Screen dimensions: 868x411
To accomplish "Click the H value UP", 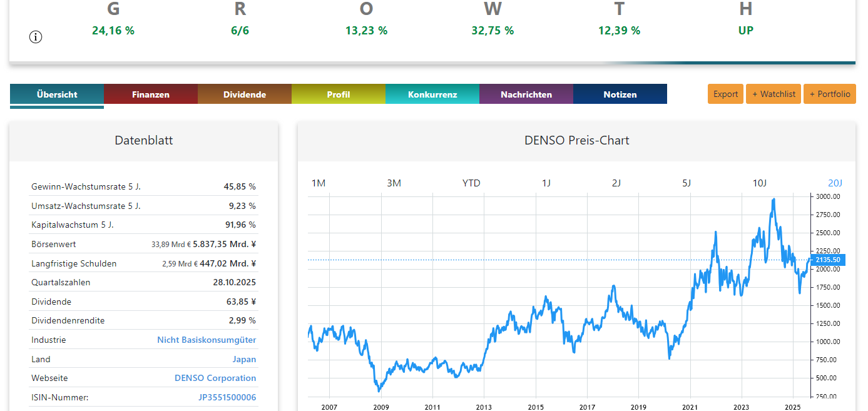I will click(x=745, y=30).
